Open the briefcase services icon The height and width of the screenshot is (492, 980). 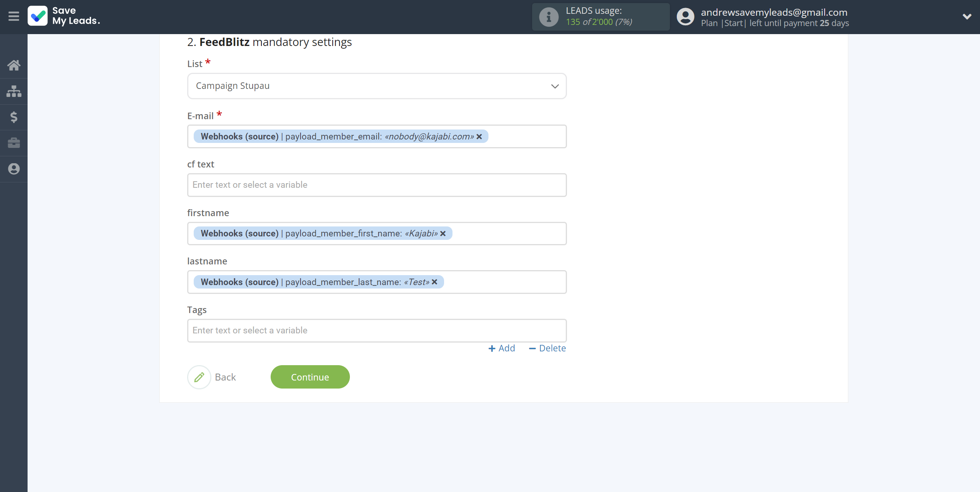point(14,143)
